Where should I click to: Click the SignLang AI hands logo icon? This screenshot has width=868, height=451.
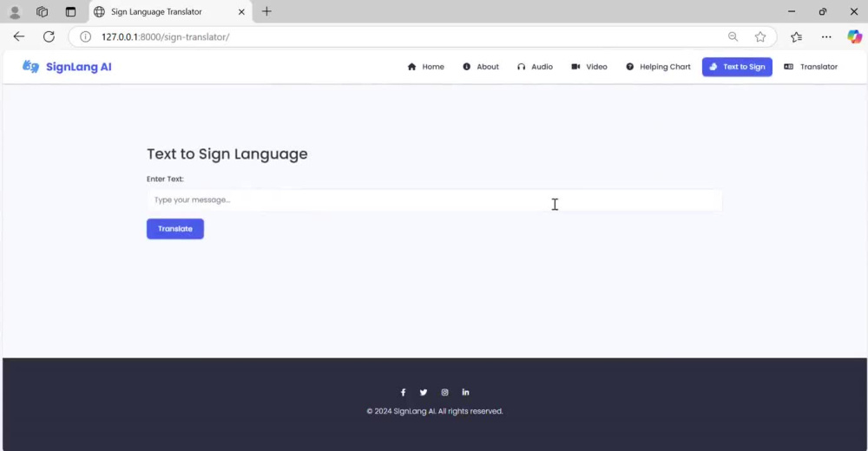click(x=30, y=67)
